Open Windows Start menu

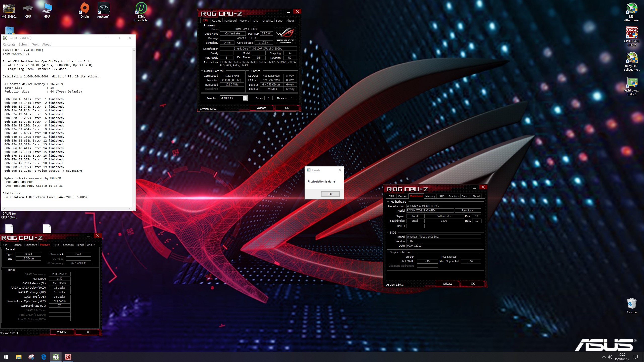click(6, 357)
